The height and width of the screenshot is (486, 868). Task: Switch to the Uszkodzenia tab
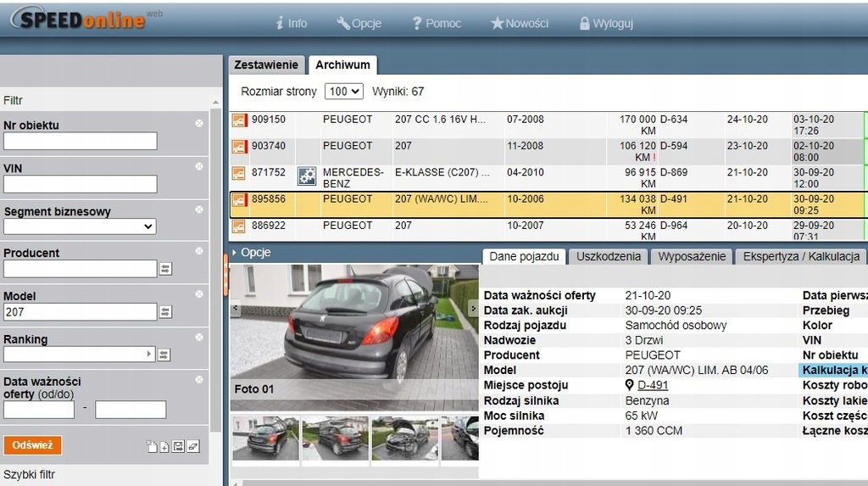coord(608,256)
